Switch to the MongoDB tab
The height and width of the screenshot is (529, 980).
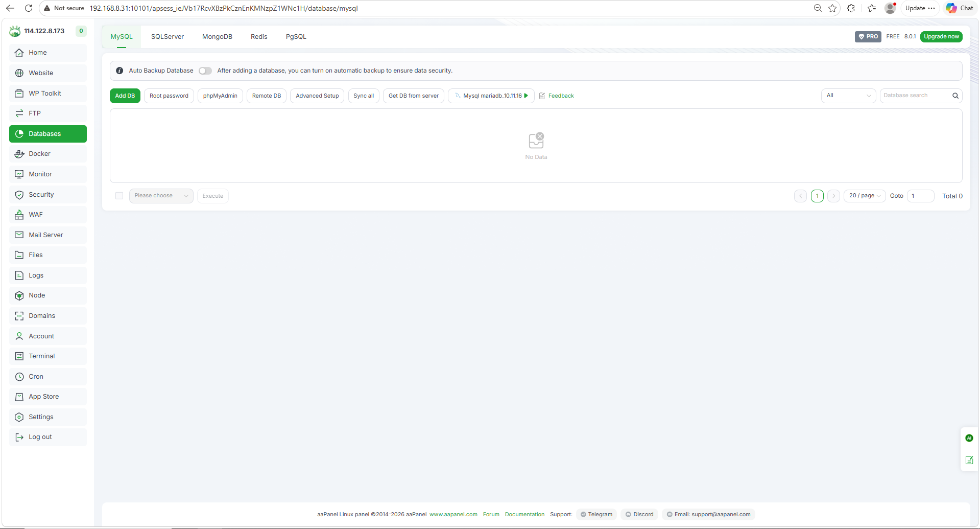217,37
